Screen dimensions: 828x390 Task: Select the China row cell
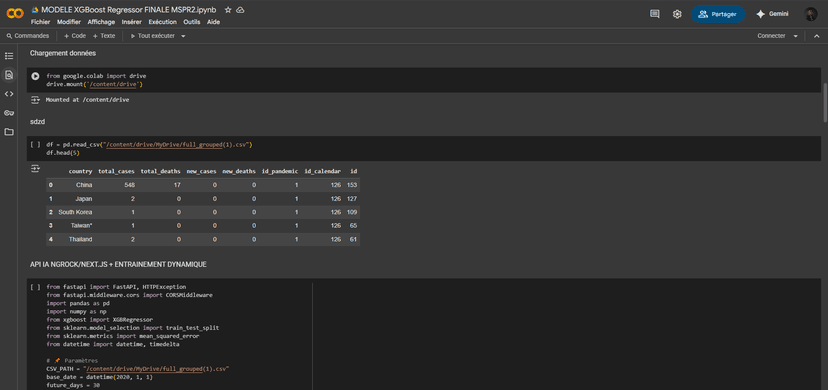point(84,185)
